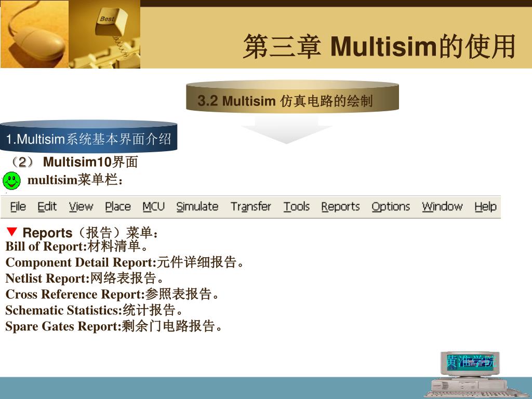Click the 黄淮学院 text on the monitor
The width and height of the screenshot is (532, 399).
tap(470, 362)
